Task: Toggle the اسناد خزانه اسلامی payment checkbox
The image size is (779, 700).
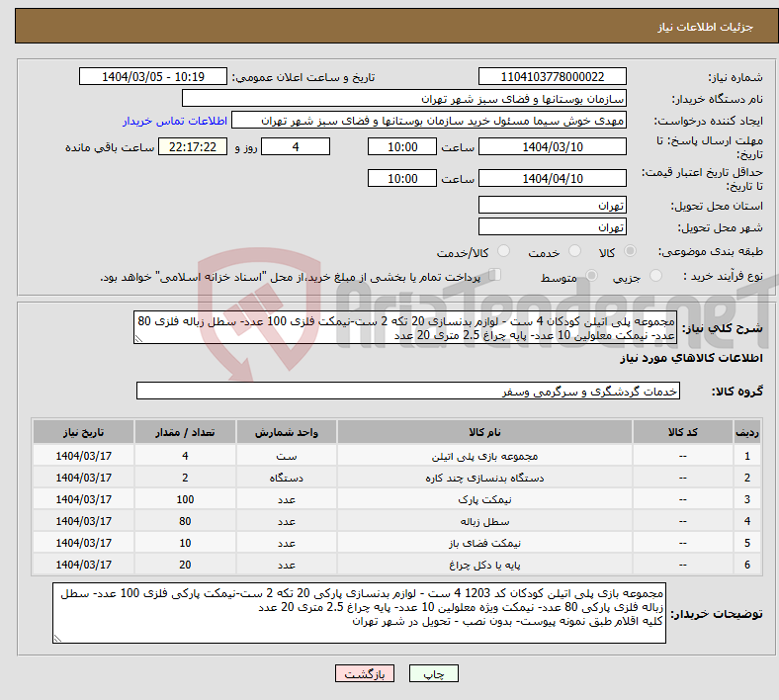Action: click(495, 275)
